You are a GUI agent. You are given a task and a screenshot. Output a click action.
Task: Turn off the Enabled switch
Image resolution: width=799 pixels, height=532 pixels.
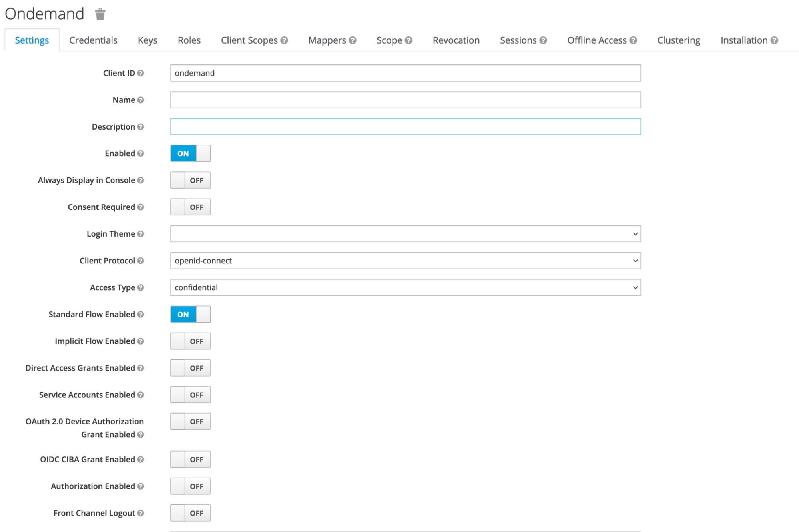(190, 153)
